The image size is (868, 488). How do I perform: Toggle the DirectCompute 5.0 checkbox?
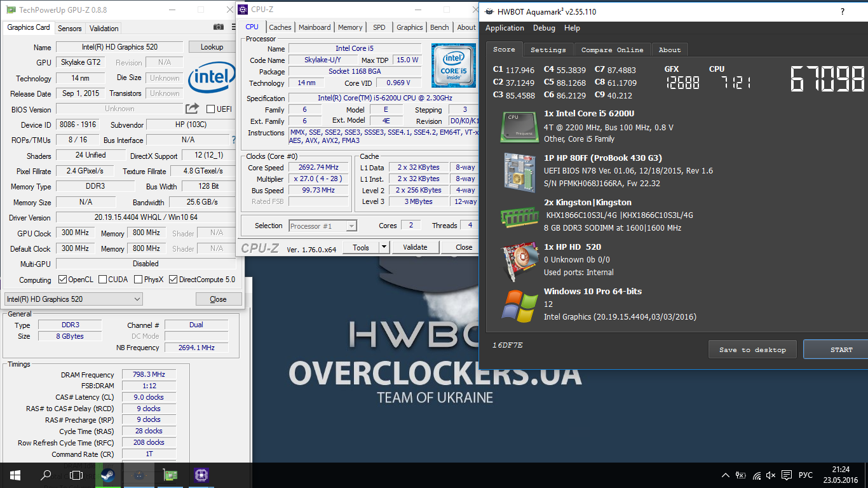click(x=173, y=280)
